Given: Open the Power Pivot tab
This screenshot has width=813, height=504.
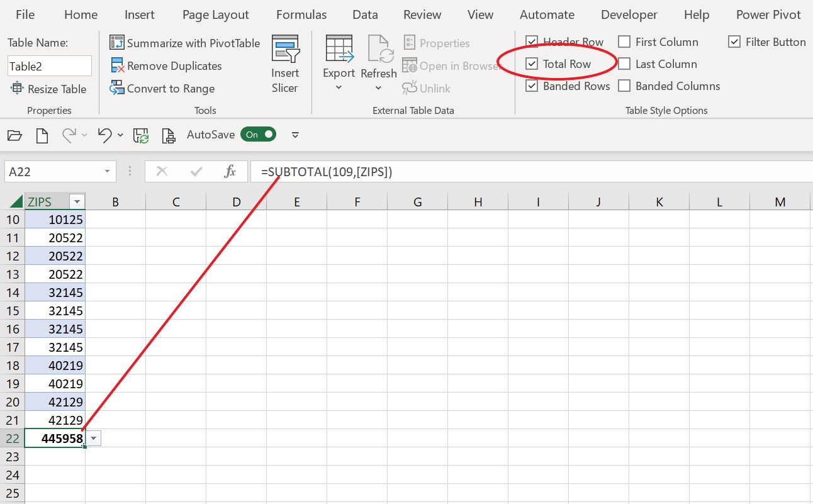Looking at the screenshot, I should coord(768,14).
